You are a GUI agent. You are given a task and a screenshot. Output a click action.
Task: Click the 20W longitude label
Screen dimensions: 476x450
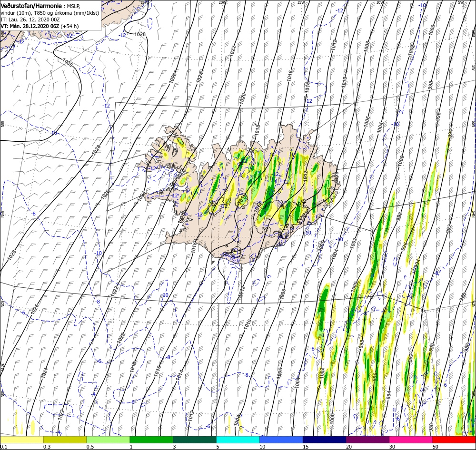pos(222,2)
